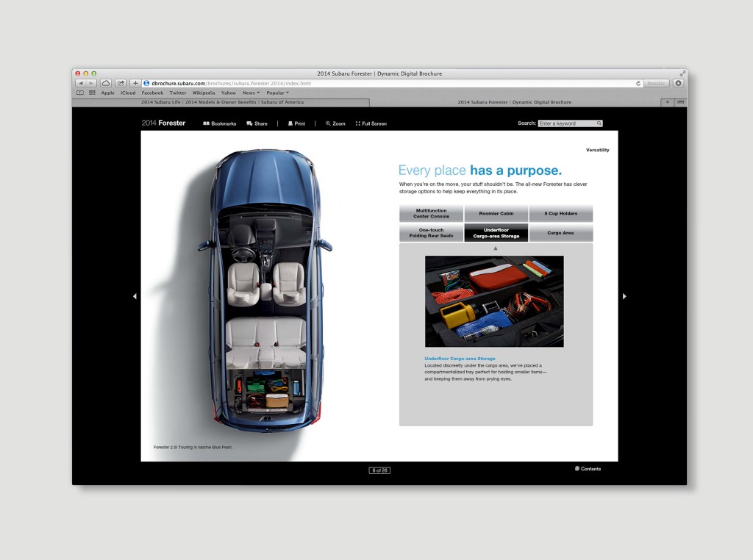Reload the page with the refresh icon
Screen dimensions: 753x560
pyautogui.click(x=638, y=83)
